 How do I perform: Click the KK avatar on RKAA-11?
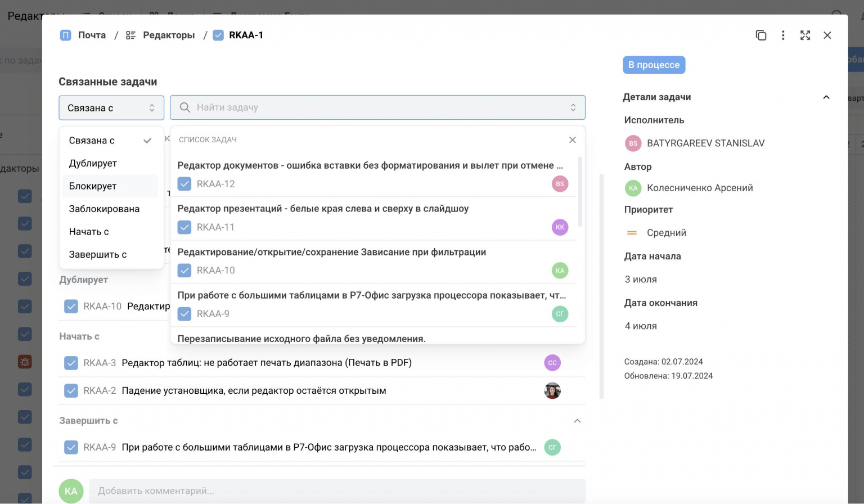click(x=560, y=227)
